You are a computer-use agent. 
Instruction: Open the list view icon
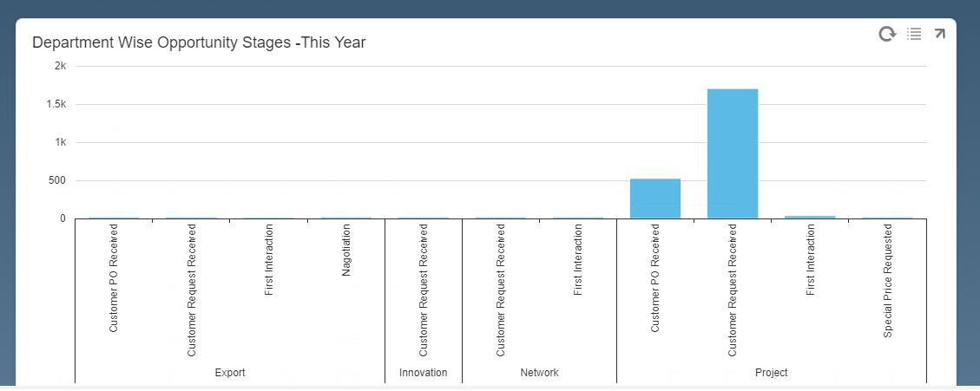(914, 34)
